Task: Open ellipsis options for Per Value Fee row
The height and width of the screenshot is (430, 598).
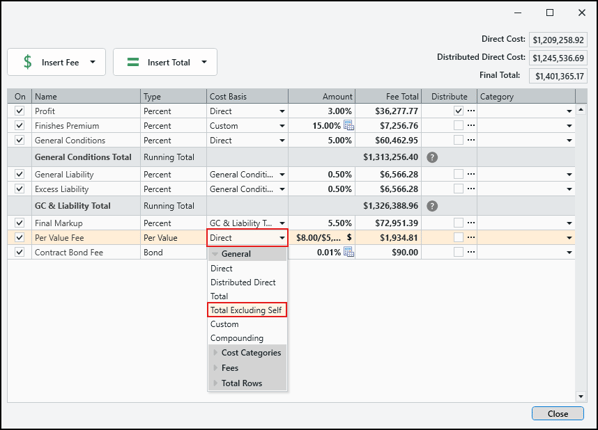Action: tap(471, 238)
